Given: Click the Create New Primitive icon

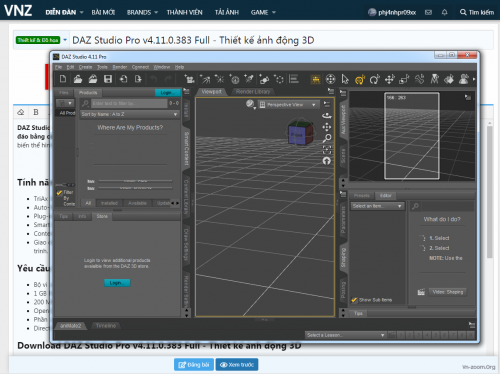Looking at the screenshot, I should click(x=264, y=79).
